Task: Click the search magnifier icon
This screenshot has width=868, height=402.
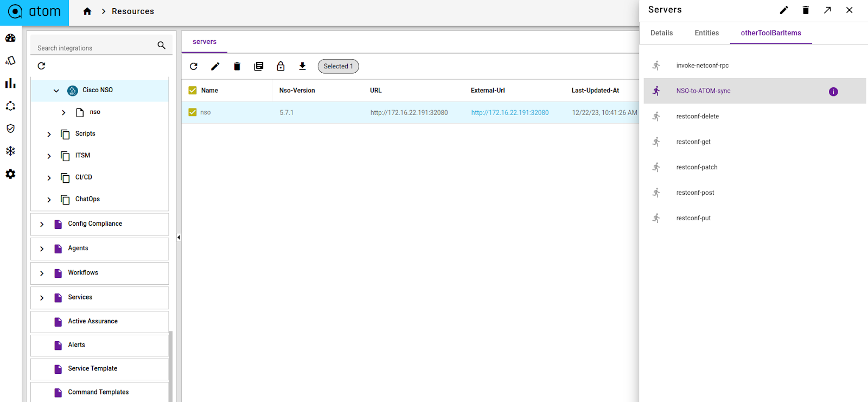Action: coord(162,46)
